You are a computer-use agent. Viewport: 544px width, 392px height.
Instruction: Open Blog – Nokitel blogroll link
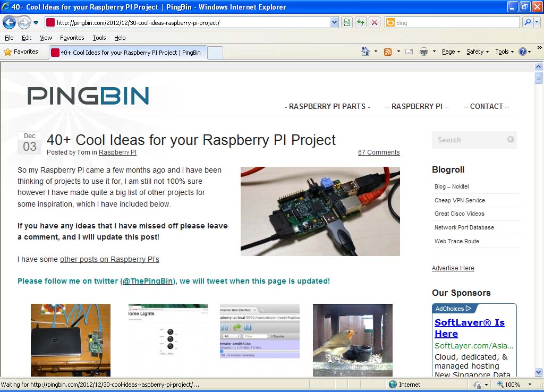point(452,186)
